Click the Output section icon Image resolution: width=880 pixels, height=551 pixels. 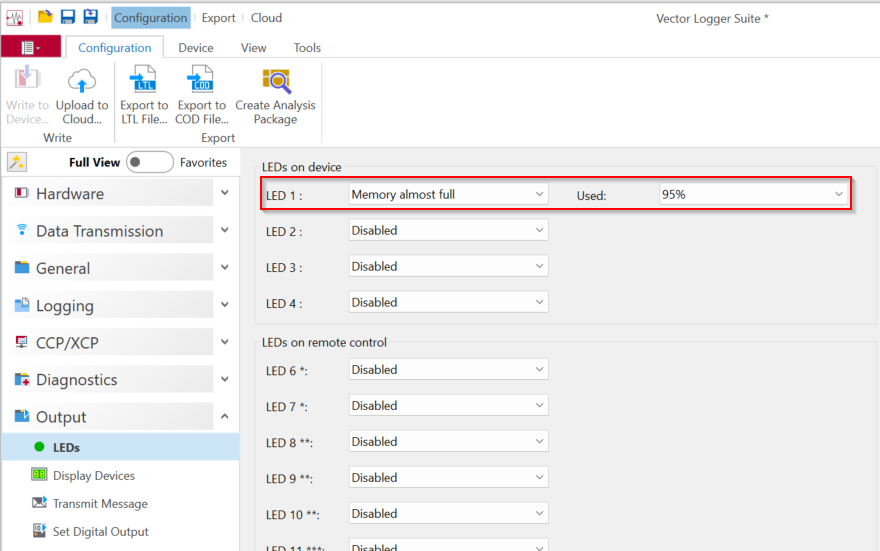click(x=22, y=416)
